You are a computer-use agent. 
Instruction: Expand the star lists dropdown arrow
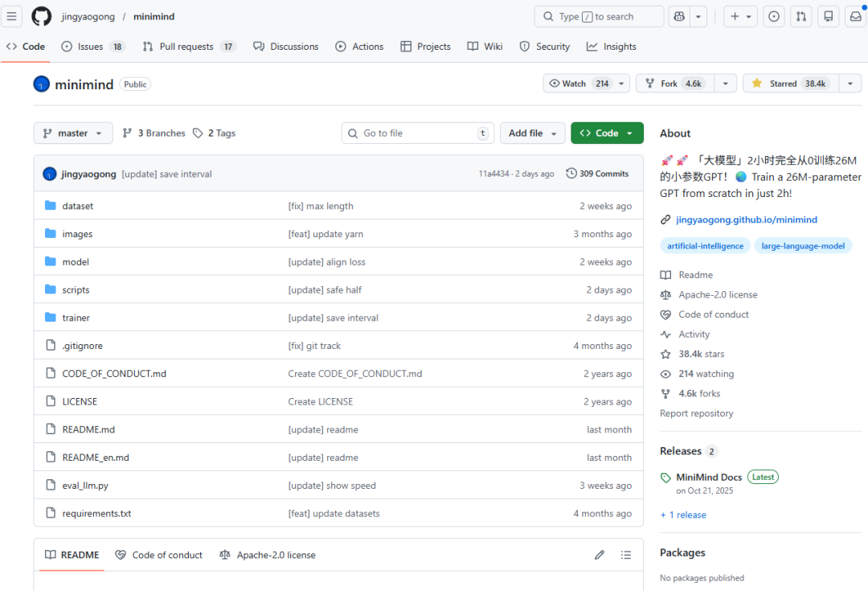pyautogui.click(x=850, y=84)
